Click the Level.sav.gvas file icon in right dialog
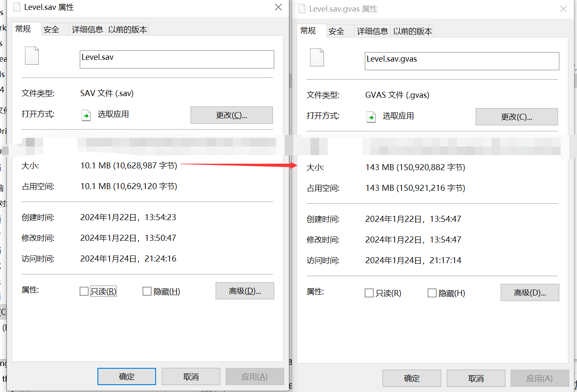 [317, 57]
